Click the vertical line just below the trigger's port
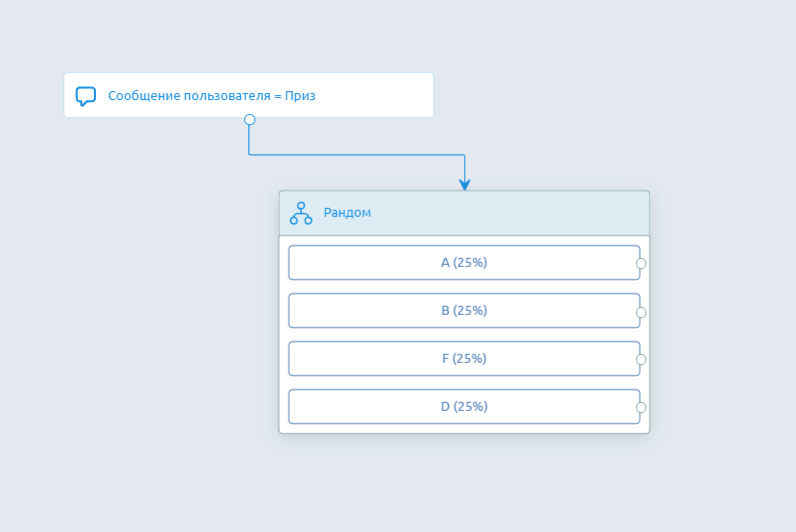The width and height of the screenshot is (796, 532). tap(249, 139)
